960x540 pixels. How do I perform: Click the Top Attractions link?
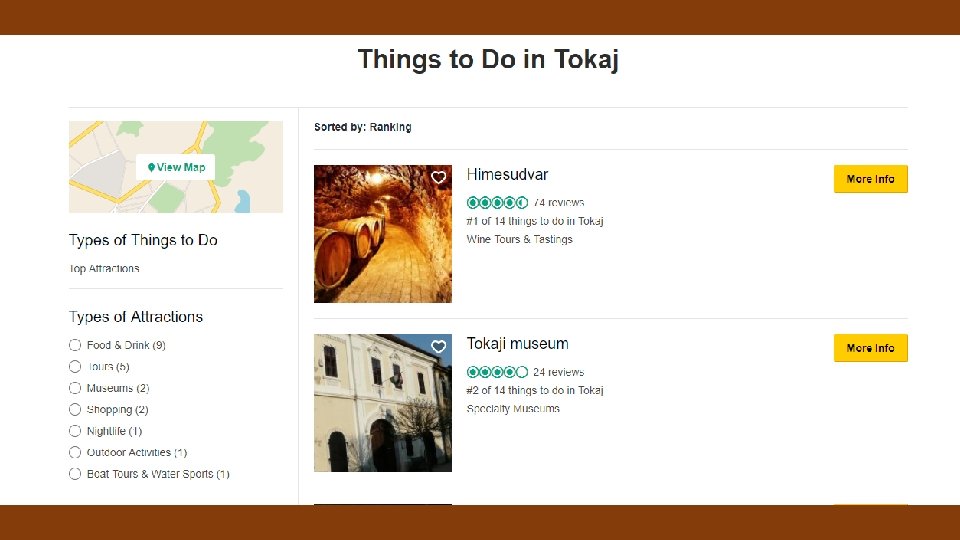104,269
